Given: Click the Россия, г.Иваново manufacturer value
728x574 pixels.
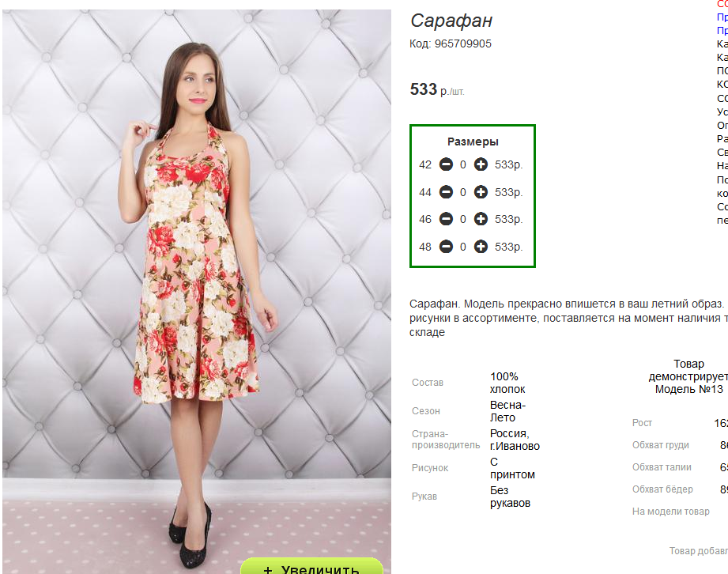Looking at the screenshot, I should pos(515,440).
